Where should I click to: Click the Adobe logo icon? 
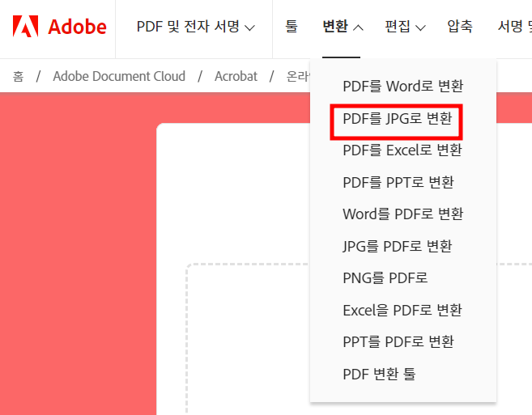click(25, 26)
